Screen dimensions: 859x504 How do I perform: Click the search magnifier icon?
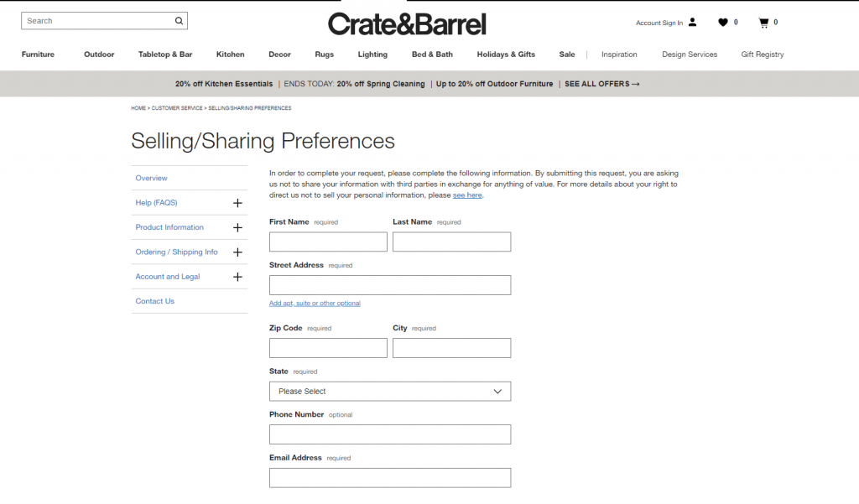pos(177,20)
